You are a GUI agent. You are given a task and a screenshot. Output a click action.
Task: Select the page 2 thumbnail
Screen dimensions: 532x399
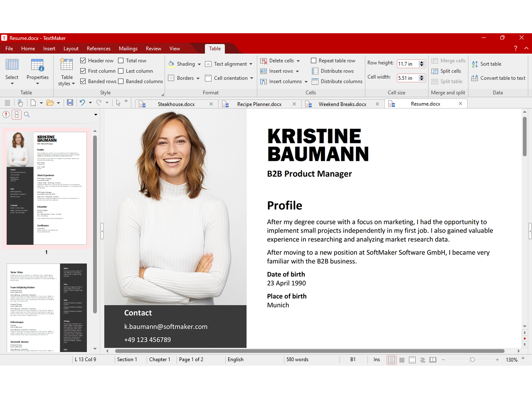47,308
